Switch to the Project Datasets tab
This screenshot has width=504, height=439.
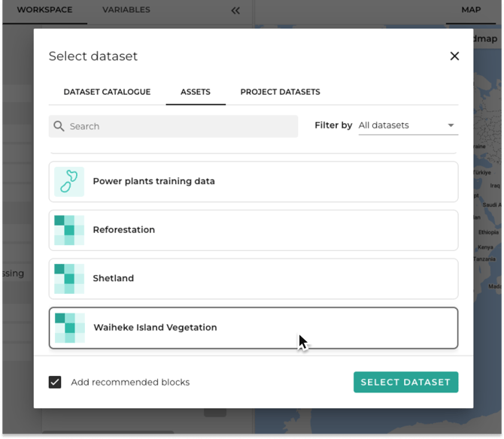(x=280, y=92)
